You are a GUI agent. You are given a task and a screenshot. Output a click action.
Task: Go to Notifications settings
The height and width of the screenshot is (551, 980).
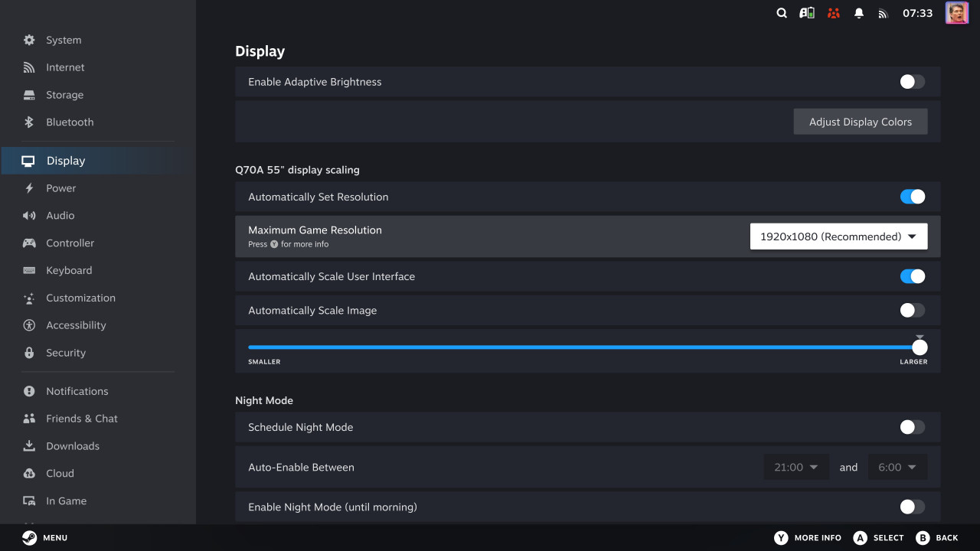tap(98, 391)
